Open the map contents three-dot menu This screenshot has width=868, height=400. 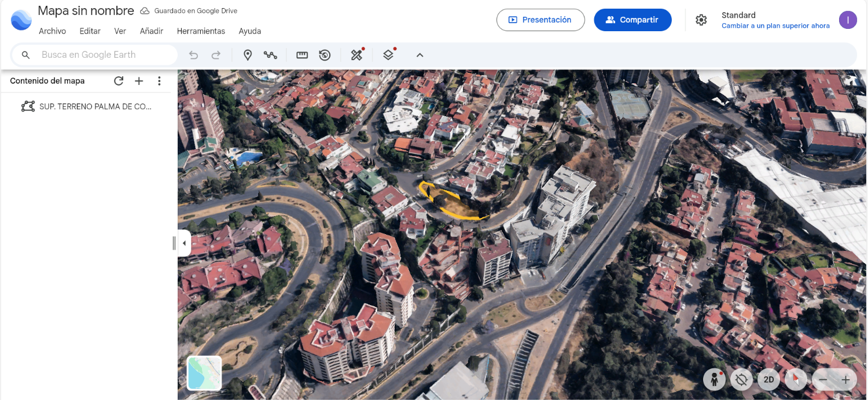[x=159, y=81]
